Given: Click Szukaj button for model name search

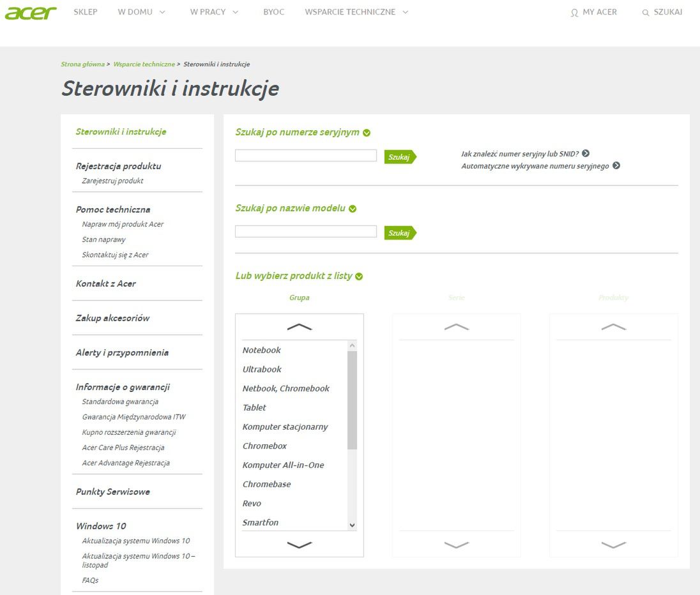Looking at the screenshot, I should pos(400,232).
